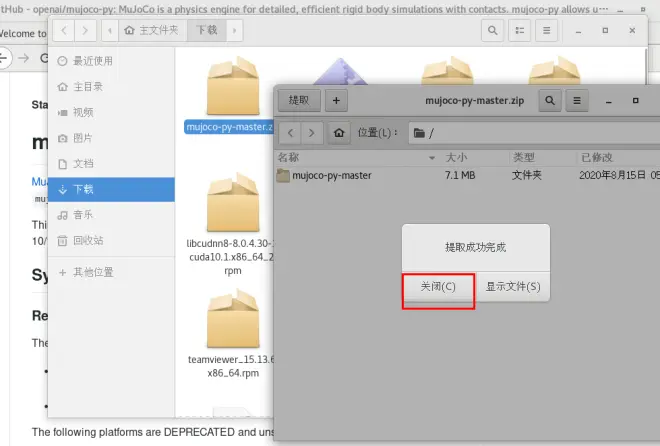Click the teamviewer_15.13 file name label

tap(231, 366)
